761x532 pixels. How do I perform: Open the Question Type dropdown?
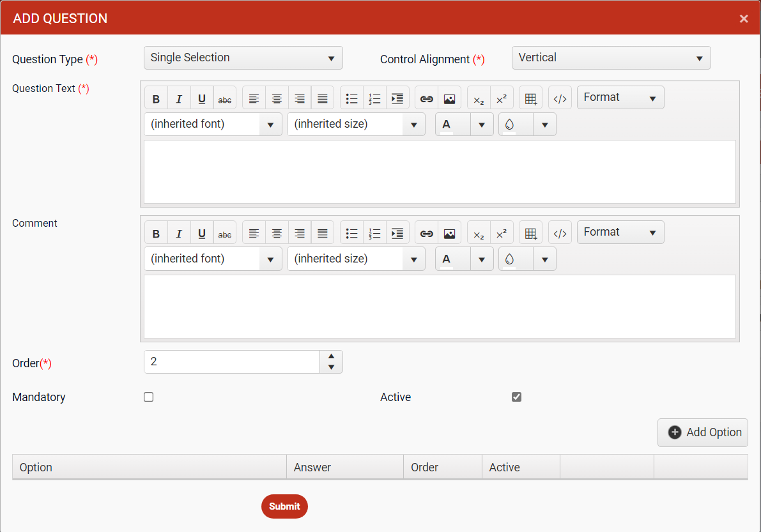tap(243, 58)
